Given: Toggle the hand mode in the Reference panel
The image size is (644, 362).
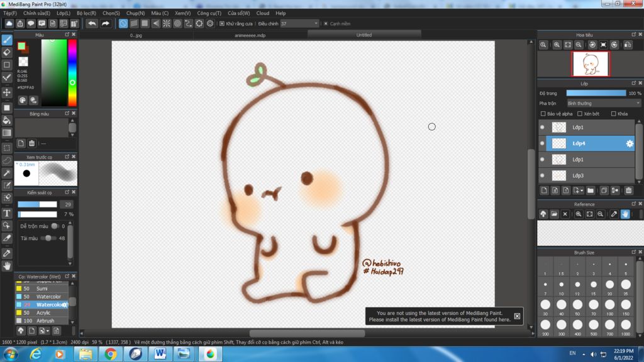Looking at the screenshot, I should [625, 214].
